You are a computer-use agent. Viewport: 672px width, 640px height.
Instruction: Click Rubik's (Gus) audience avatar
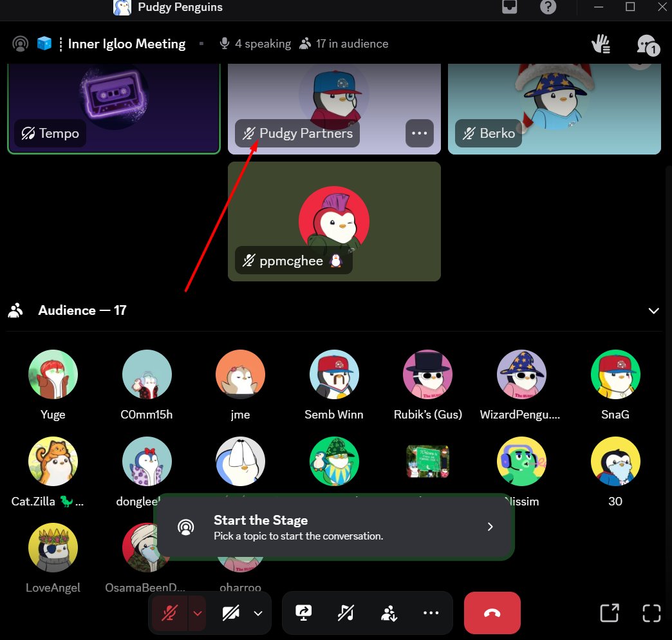coord(427,374)
